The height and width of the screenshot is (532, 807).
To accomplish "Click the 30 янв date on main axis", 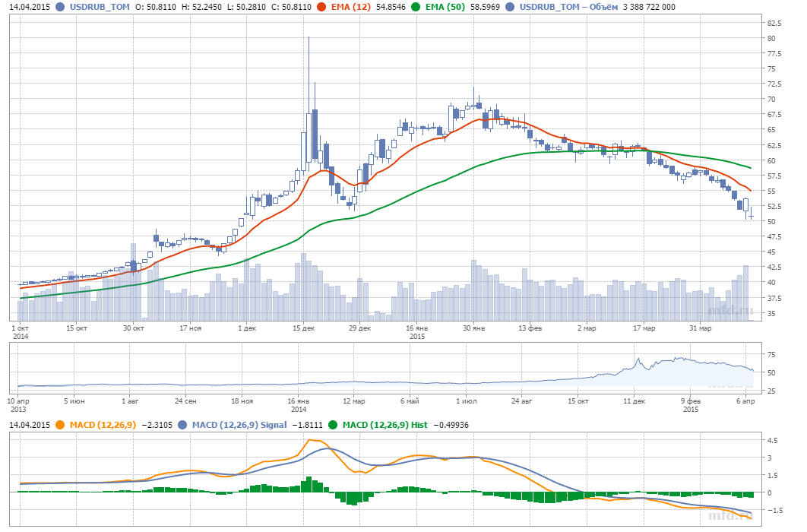I will 473,328.
